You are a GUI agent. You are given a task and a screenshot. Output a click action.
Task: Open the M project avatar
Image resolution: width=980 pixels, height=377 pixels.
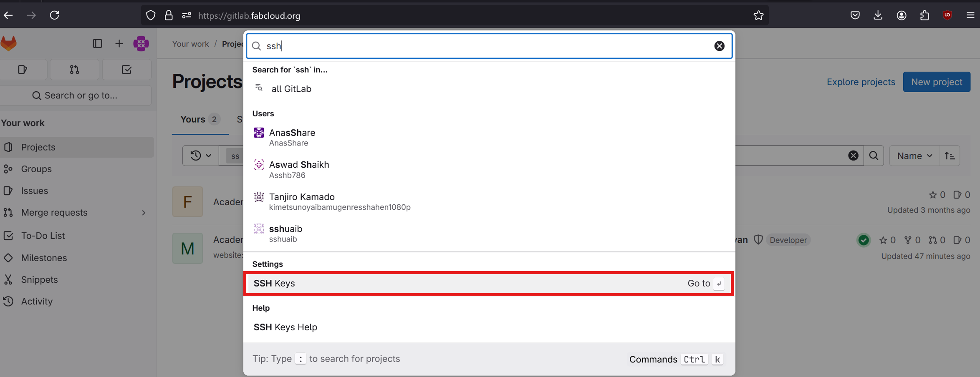tap(187, 248)
